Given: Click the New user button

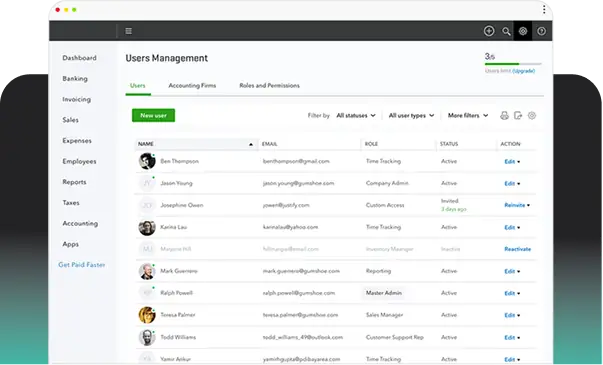Looking at the screenshot, I should pos(153,115).
